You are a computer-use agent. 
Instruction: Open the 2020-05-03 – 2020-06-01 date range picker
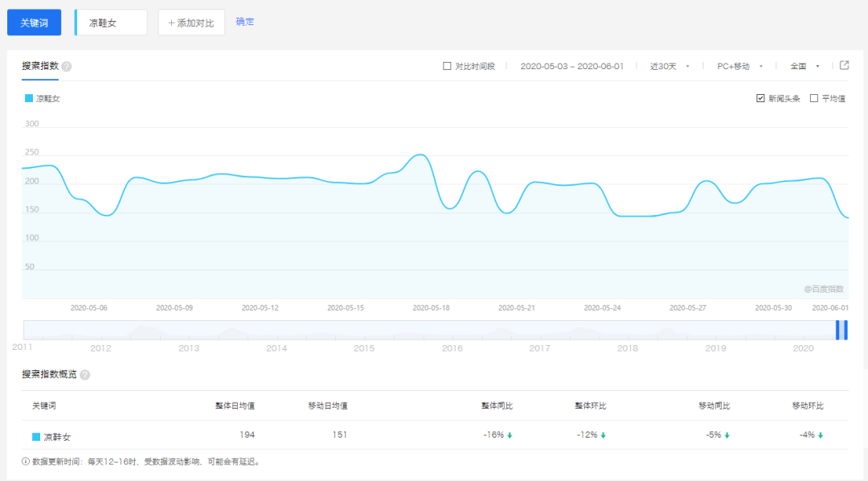[x=572, y=66]
